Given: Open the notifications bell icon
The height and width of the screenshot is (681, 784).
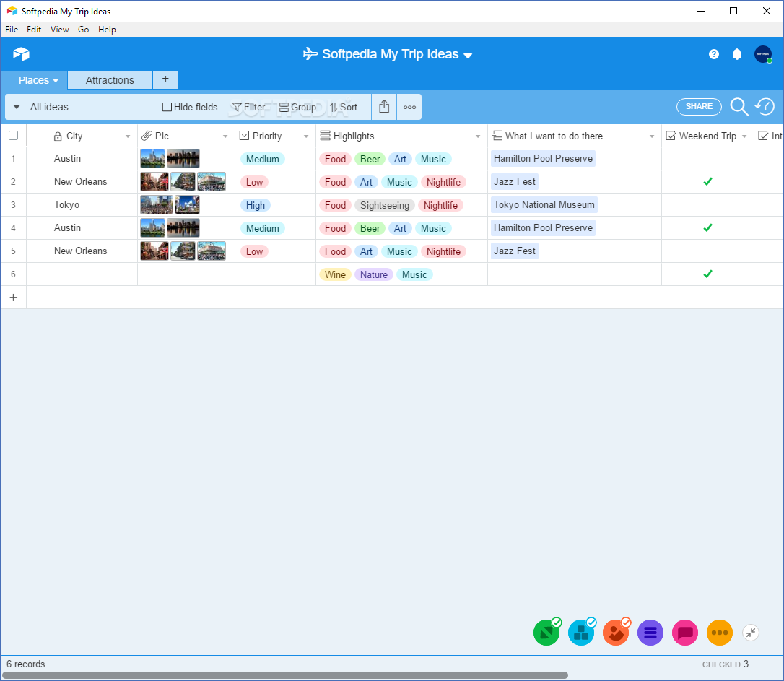Looking at the screenshot, I should coord(736,54).
